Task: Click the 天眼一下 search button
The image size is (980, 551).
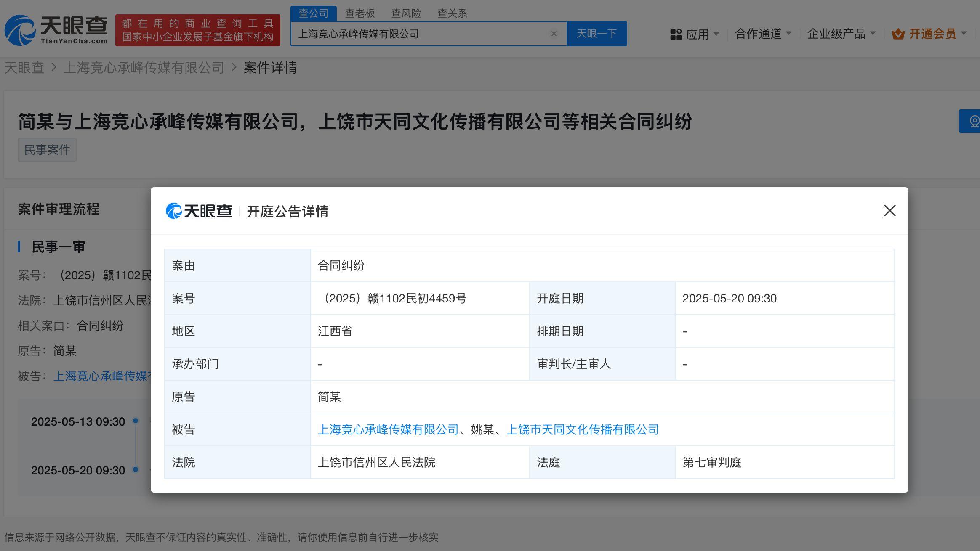Action: click(597, 34)
